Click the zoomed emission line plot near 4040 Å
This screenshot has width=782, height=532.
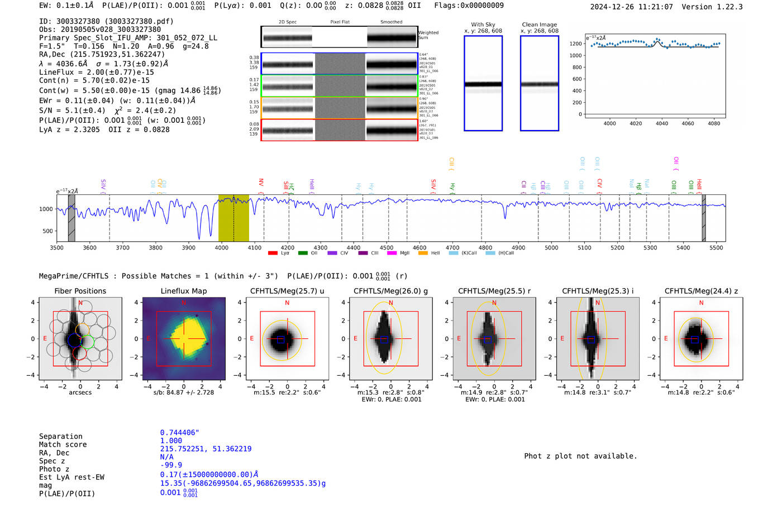click(x=655, y=76)
